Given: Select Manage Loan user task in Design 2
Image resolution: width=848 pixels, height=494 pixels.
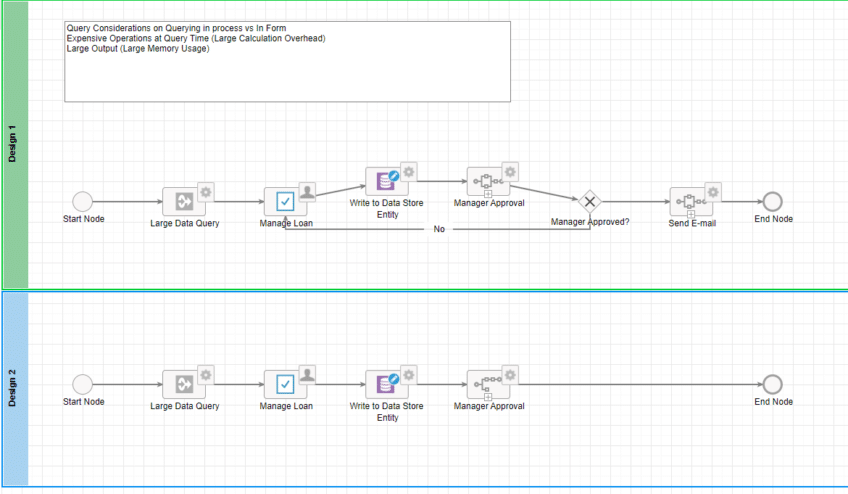Looking at the screenshot, I should pyautogui.click(x=285, y=384).
